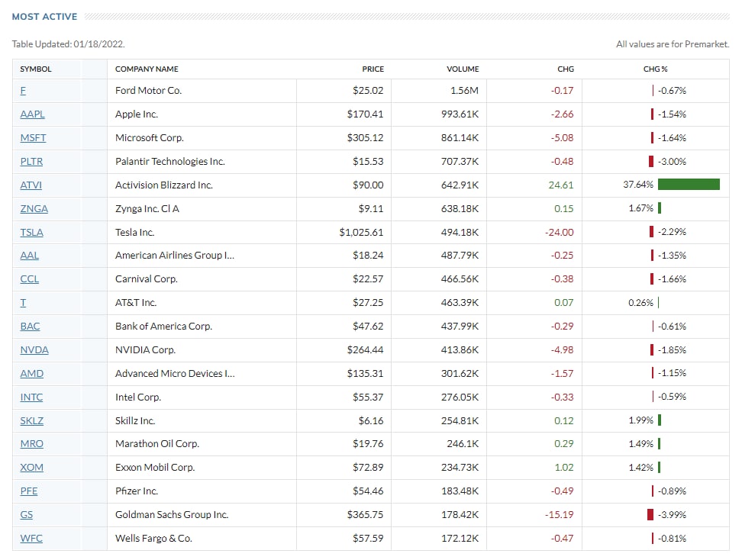
Task: Click the PRICE column header
Action: pyautogui.click(x=373, y=69)
